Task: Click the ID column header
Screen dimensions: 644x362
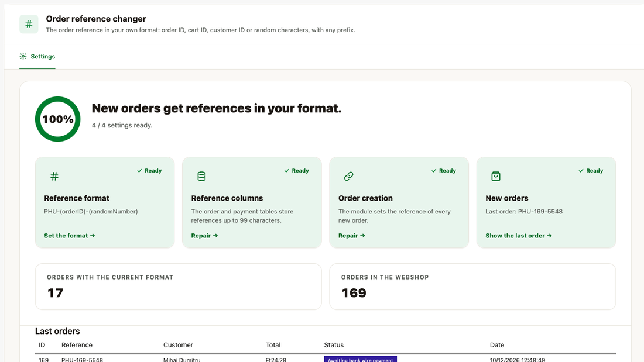Action: [42, 345]
